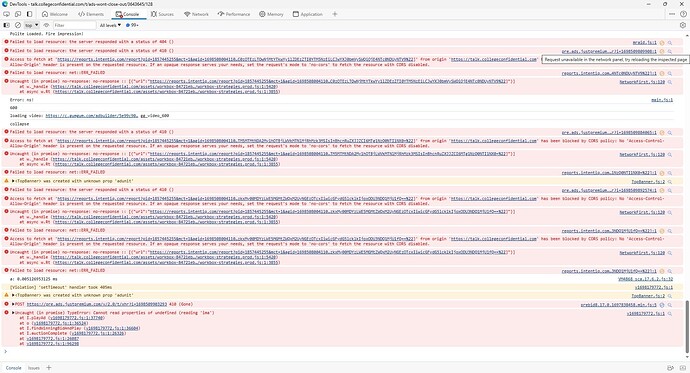
Task: Click the magnifier beside first TopBanner.js:2
Action: (670, 182)
